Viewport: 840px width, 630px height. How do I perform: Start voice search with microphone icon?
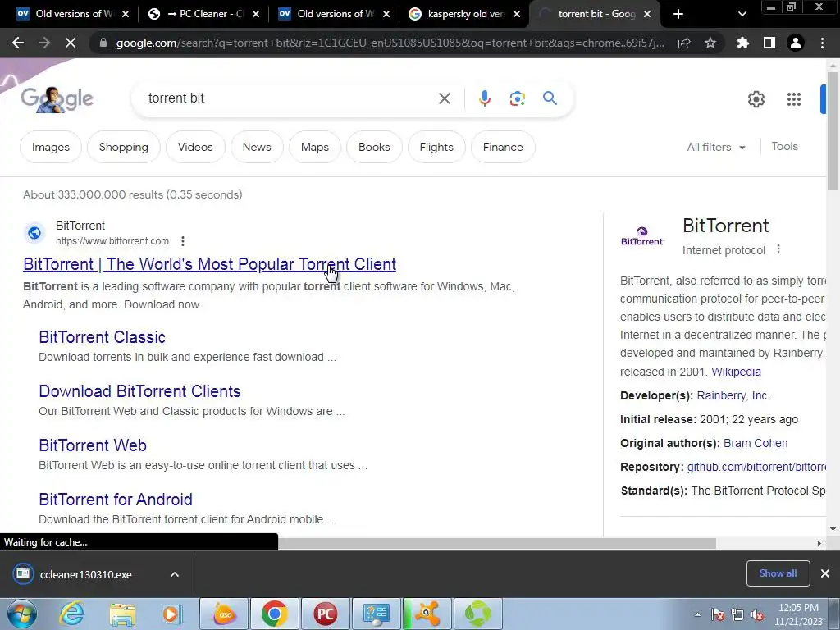(x=484, y=98)
